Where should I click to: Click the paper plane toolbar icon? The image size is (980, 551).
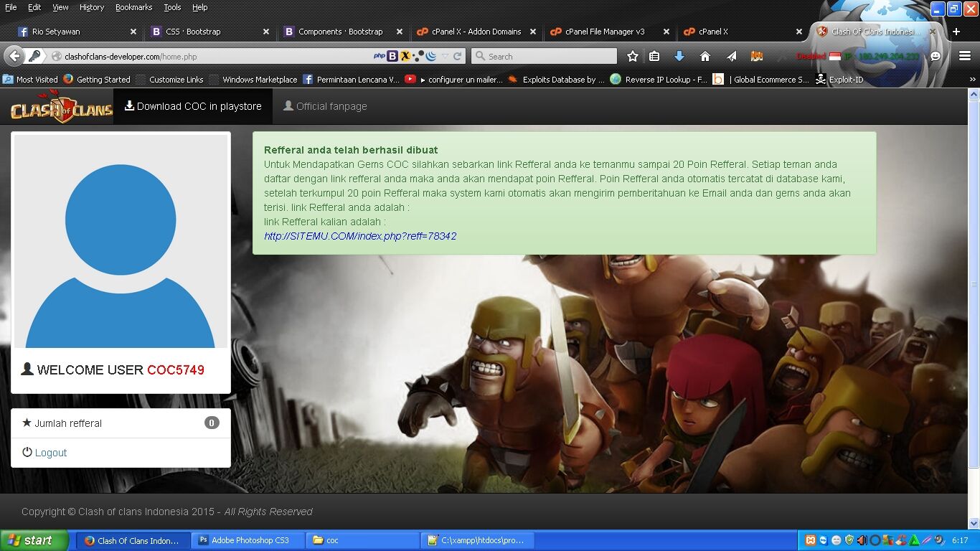click(731, 56)
